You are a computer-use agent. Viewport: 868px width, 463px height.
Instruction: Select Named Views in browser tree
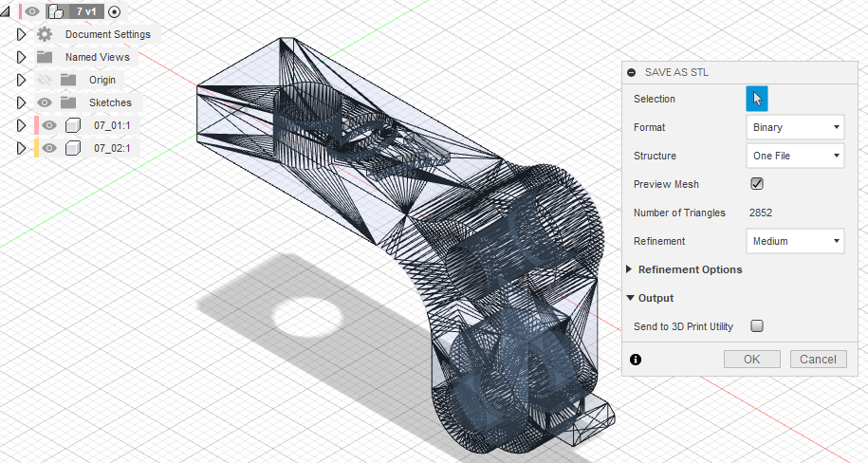point(98,57)
